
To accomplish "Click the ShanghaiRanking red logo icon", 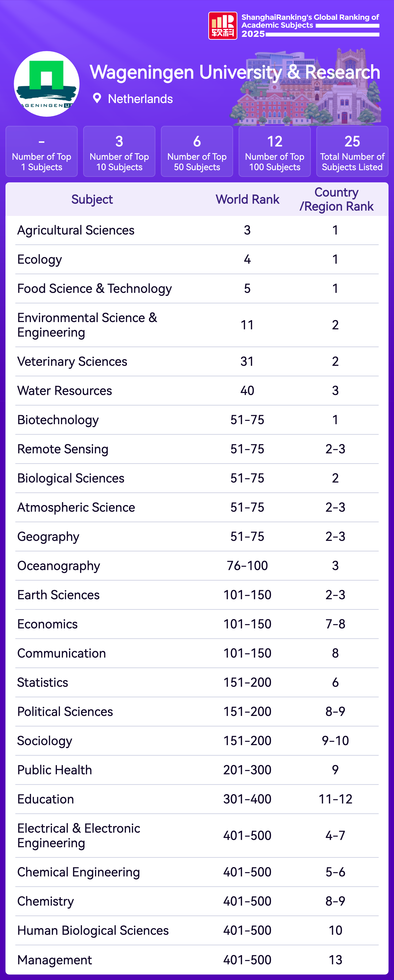I will pyautogui.click(x=223, y=26).
